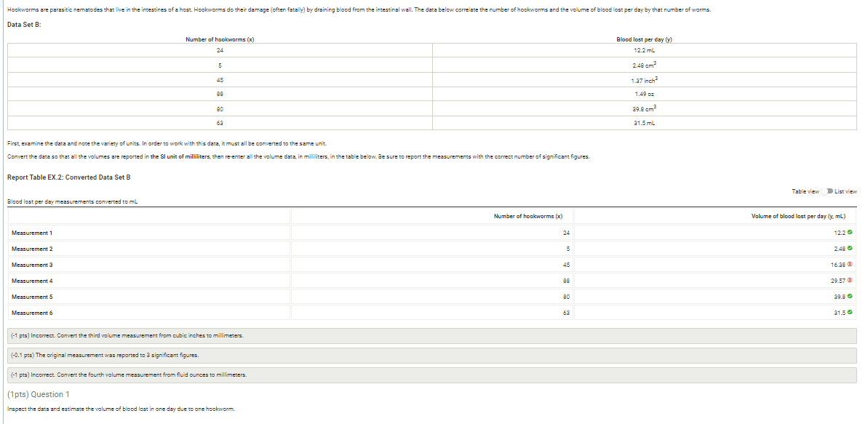868x424 pixels.
Task: Select the 'Measurement 1' row label
Action: [32, 233]
